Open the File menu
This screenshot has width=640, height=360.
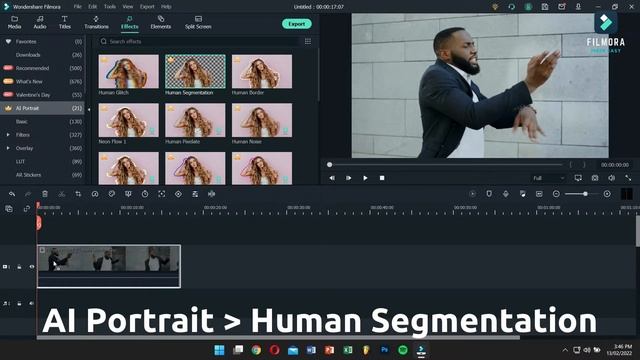tap(78, 7)
